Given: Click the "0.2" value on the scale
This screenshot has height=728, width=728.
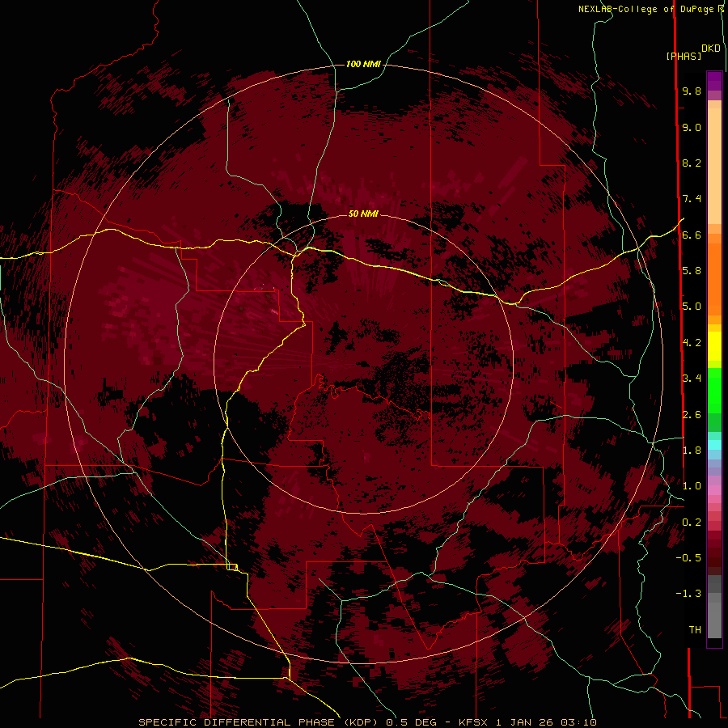Looking at the screenshot, I should [x=692, y=523].
